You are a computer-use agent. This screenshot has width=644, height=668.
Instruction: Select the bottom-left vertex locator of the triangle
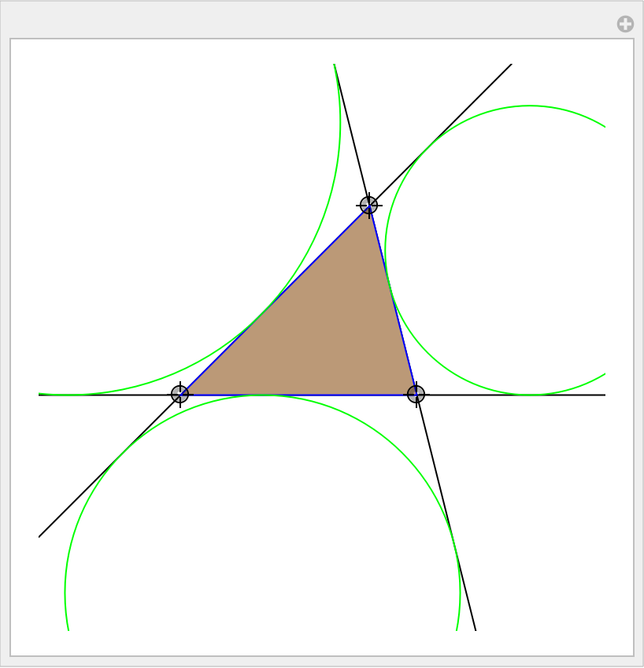pyautogui.click(x=180, y=394)
